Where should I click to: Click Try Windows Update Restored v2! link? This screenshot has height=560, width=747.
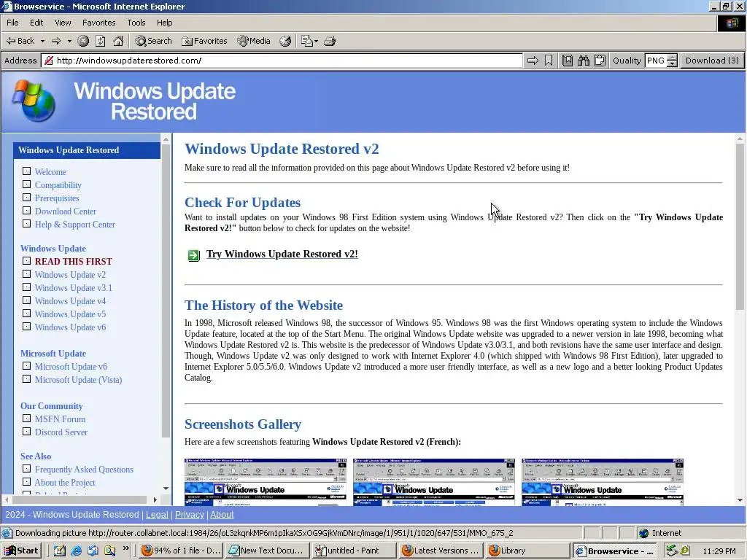click(282, 254)
